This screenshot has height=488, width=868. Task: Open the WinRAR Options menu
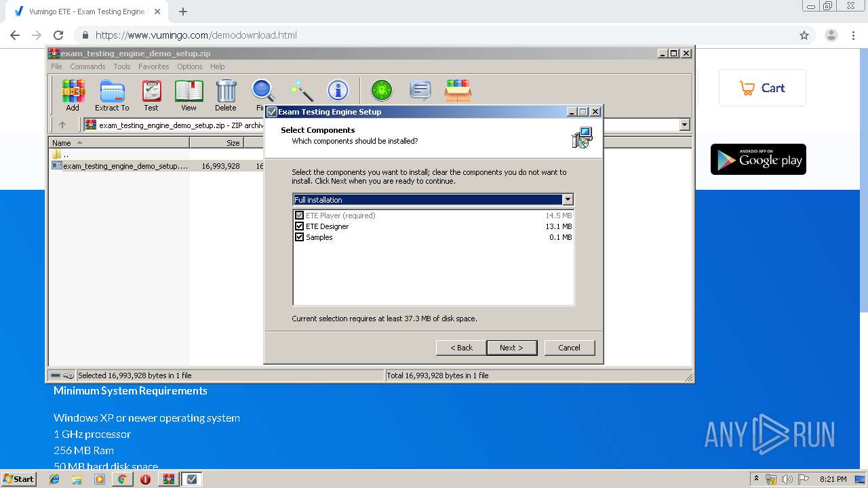point(190,66)
